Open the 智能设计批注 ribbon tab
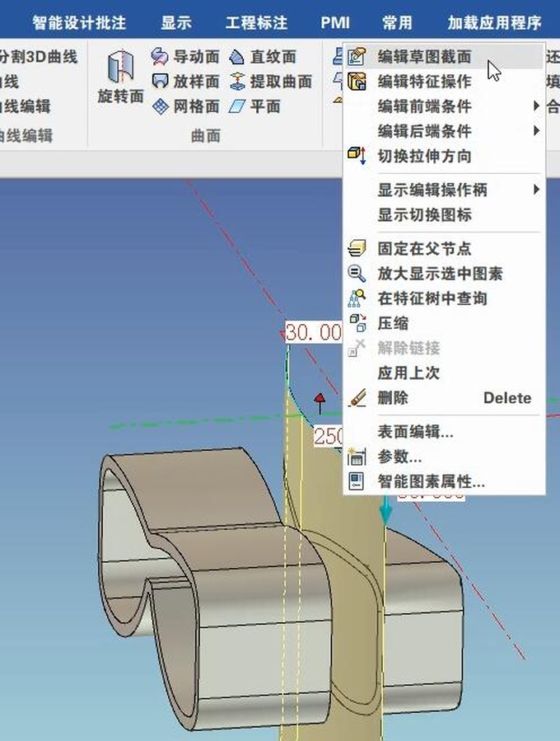Image resolution: width=560 pixels, height=741 pixels. pos(79,23)
